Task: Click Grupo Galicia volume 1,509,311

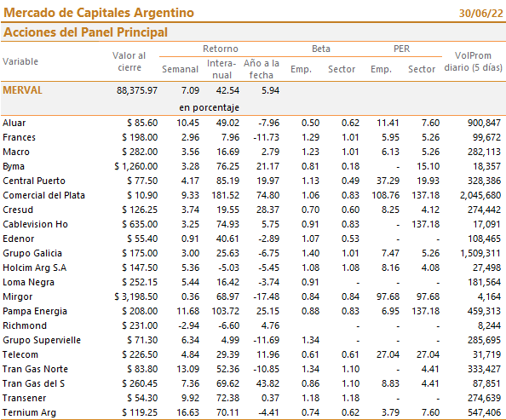Action: pyautogui.click(x=480, y=253)
